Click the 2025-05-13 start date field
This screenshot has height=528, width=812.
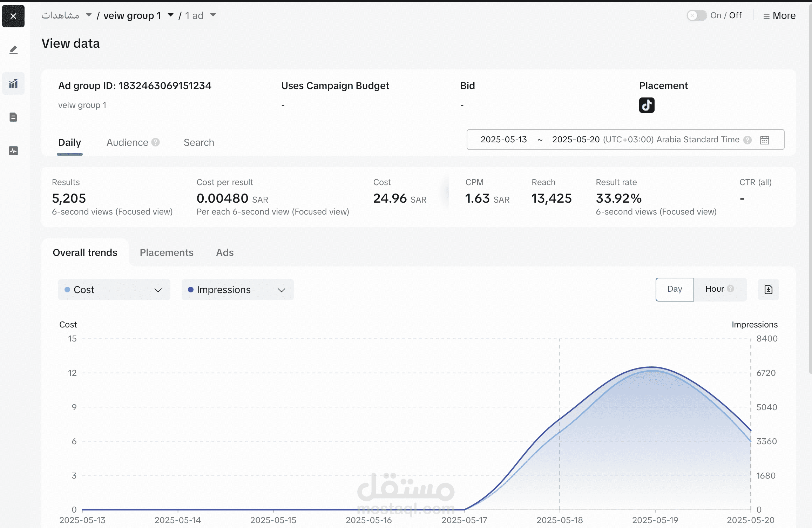(503, 140)
